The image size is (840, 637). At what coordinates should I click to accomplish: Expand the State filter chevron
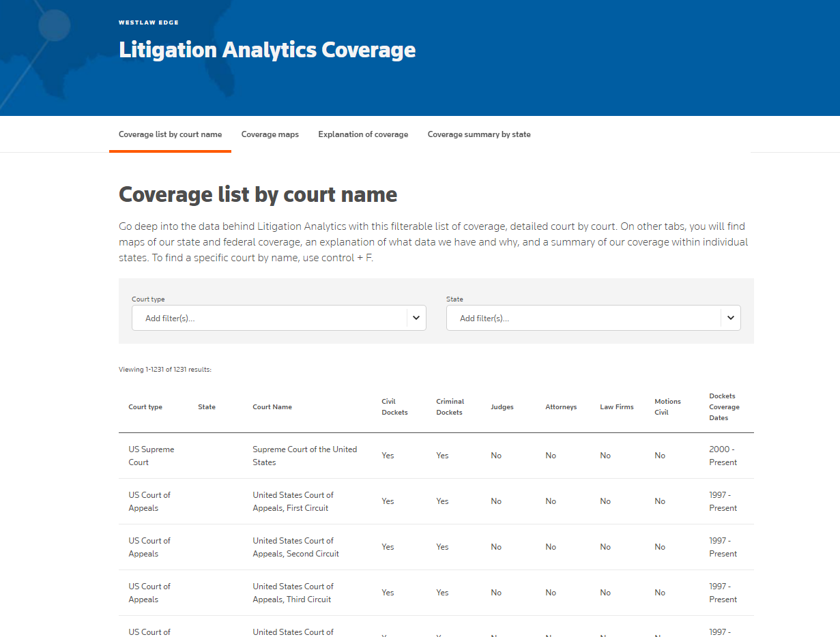pyautogui.click(x=730, y=318)
